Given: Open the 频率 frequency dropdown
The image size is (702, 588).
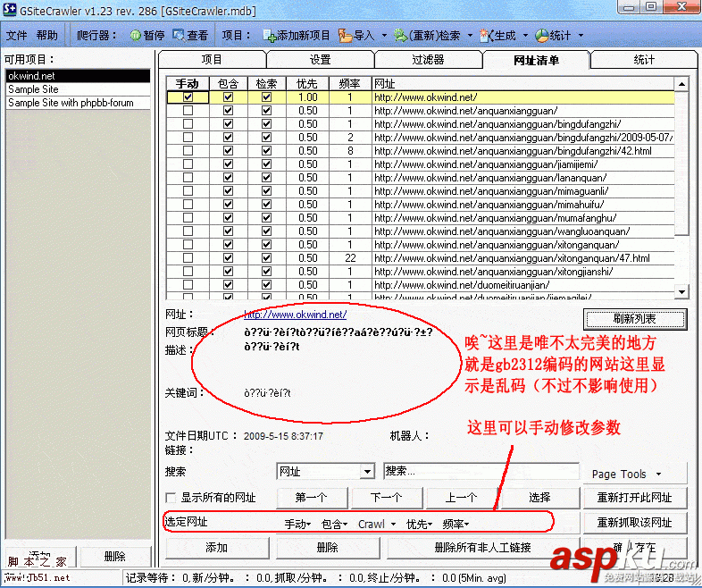Looking at the screenshot, I should [455, 524].
